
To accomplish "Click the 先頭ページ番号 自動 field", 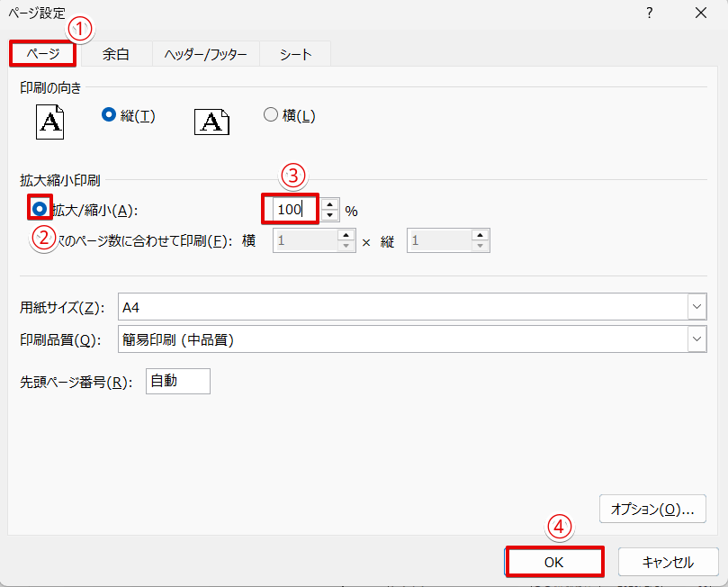I will [x=177, y=381].
